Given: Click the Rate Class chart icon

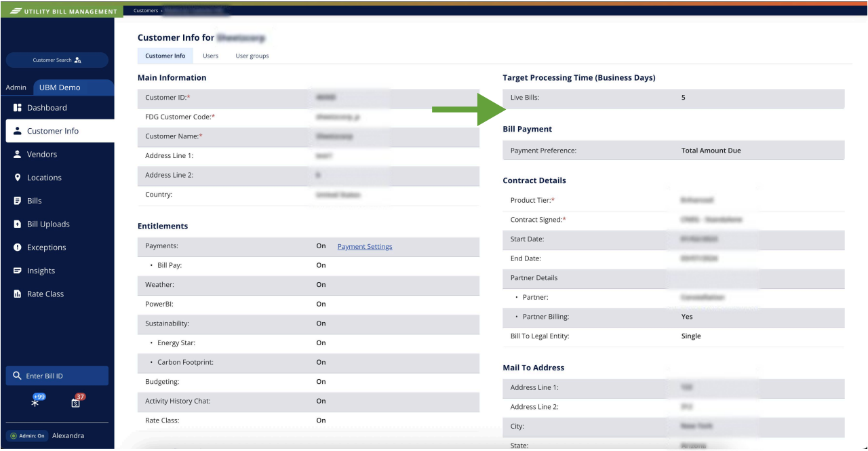Looking at the screenshot, I should click(x=18, y=294).
